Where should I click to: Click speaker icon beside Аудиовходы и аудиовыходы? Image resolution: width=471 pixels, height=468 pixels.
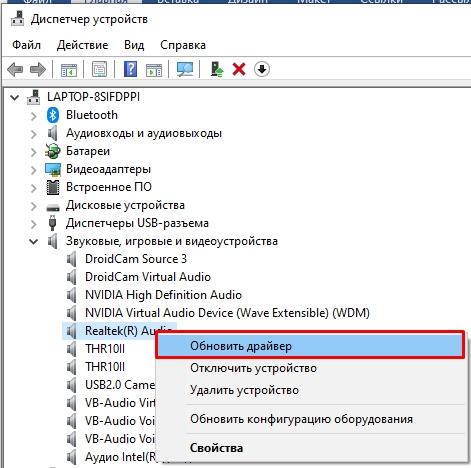(x=52, y=133)
